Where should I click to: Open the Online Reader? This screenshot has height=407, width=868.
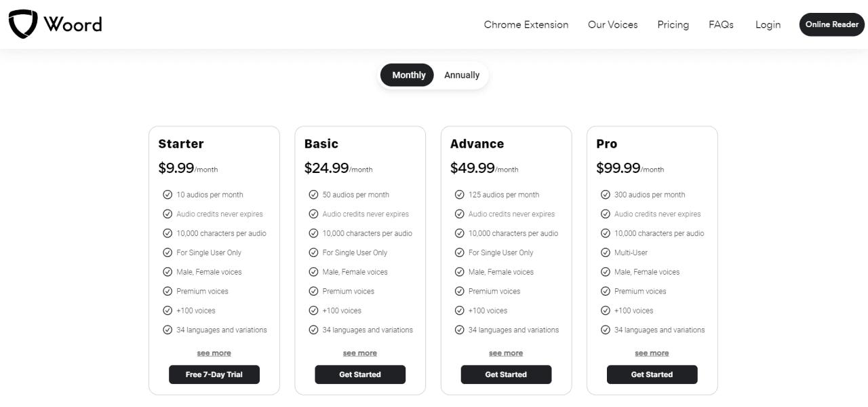[x=832, y=24]
